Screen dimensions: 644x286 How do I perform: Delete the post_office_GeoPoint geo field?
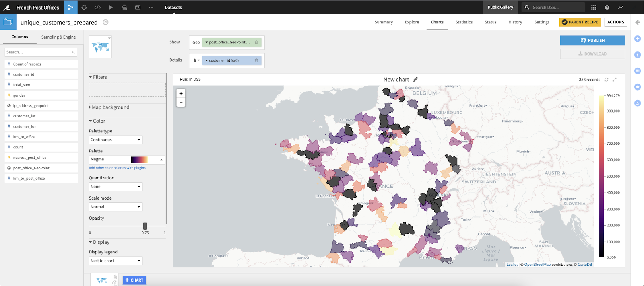(x=256, y=42)
